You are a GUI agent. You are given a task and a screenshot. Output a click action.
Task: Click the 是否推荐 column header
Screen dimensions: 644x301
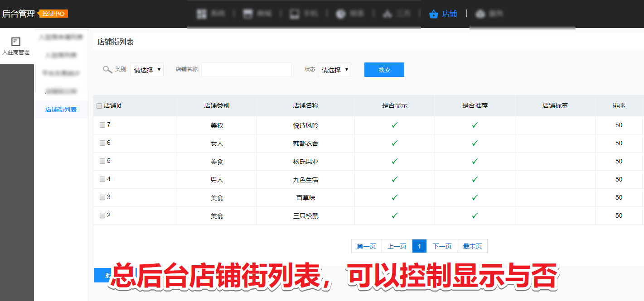475,105
